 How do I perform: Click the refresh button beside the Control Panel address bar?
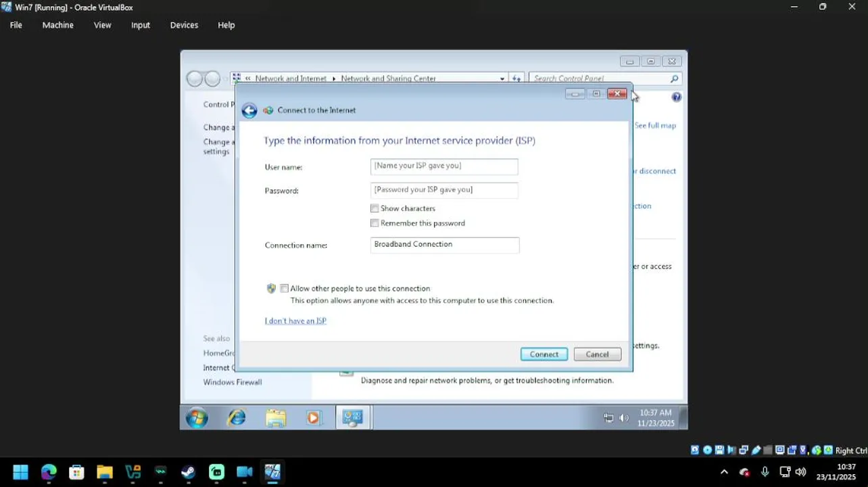tap(516, 78)
